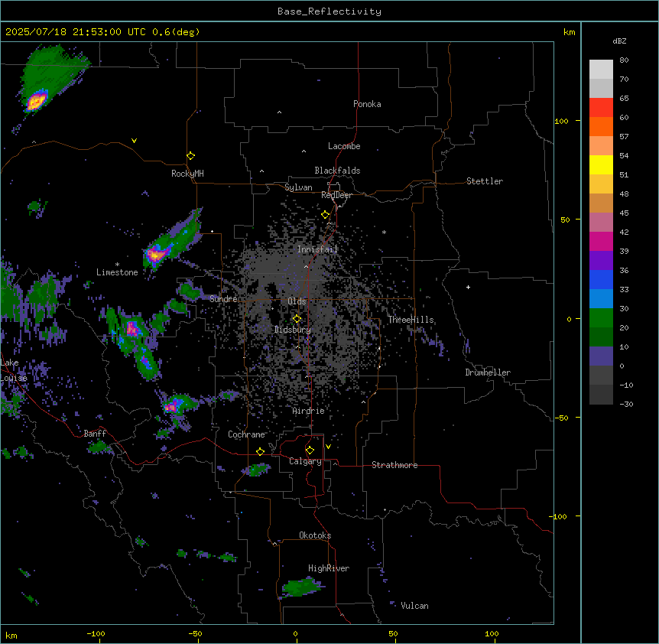Click the intense storm cell in the northwest corner
The image size is (659, 644).
[37, 101]
